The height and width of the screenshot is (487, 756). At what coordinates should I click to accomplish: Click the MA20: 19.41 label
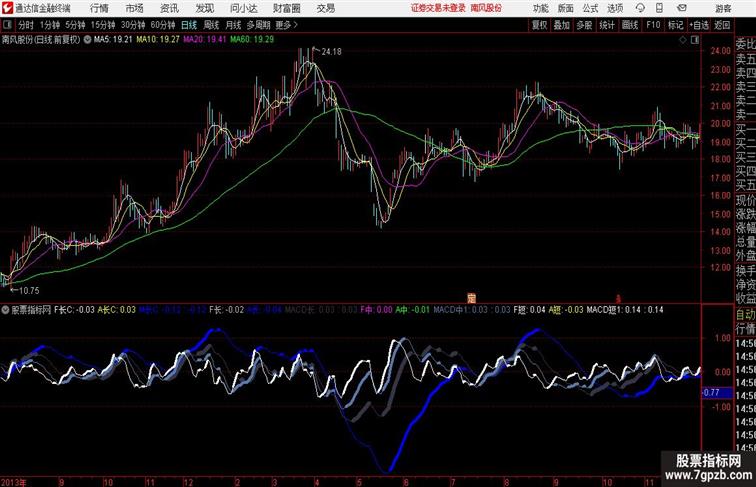point(204,40)
